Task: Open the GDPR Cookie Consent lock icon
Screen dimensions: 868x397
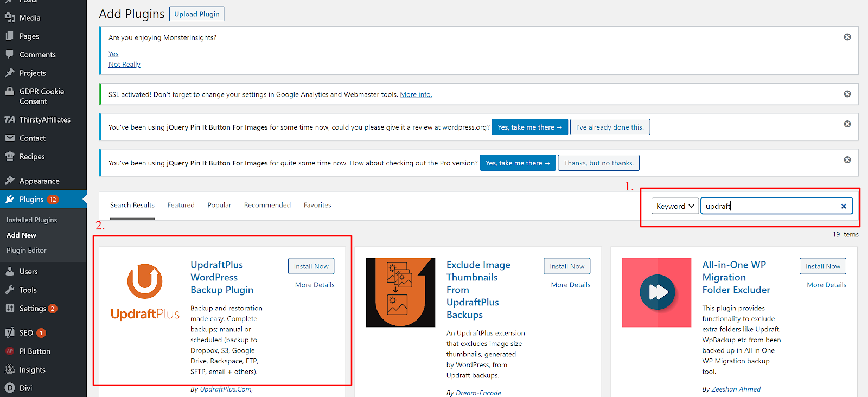Action: coord(10,92)
